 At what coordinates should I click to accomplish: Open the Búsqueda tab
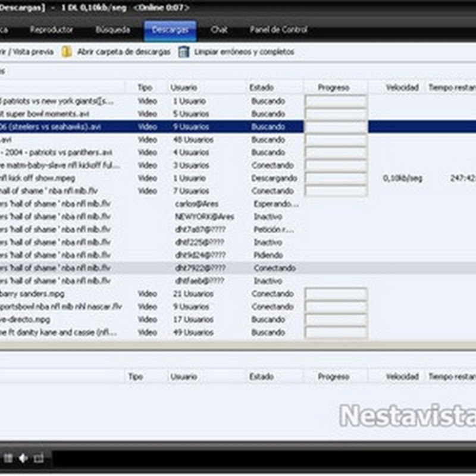coord(112,30)
